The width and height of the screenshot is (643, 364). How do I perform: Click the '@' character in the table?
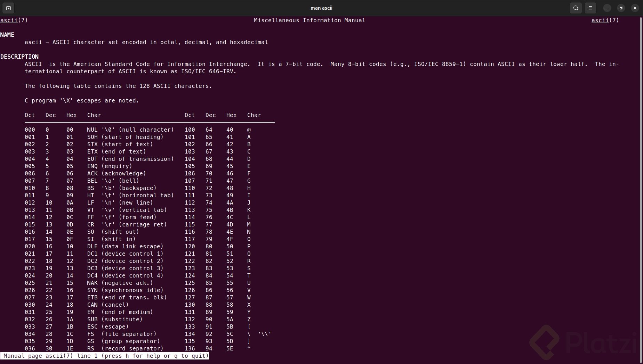click(x=249, y=130)
